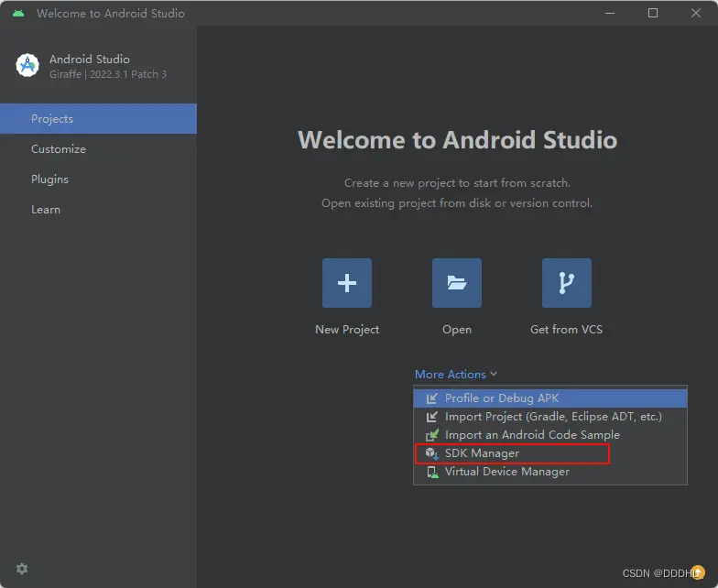Viewport: 718px width, 588px height.
Task: Open the Plugins tab
Action: coord(49,180)
